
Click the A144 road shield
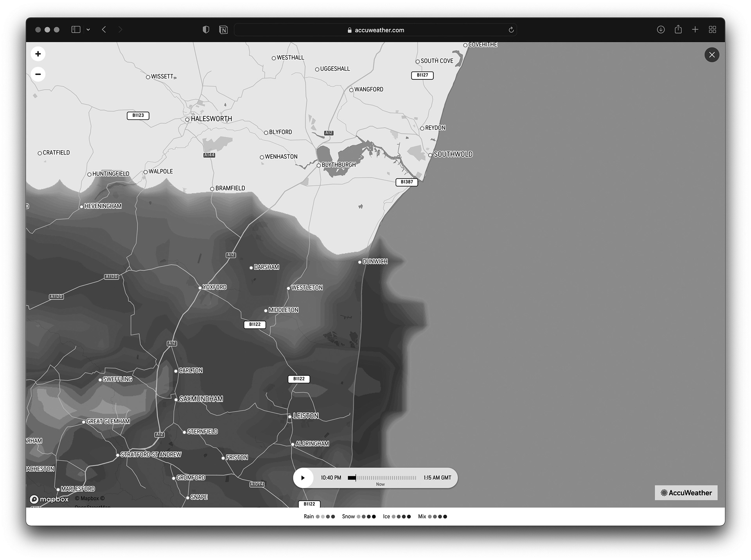point(209,155)
